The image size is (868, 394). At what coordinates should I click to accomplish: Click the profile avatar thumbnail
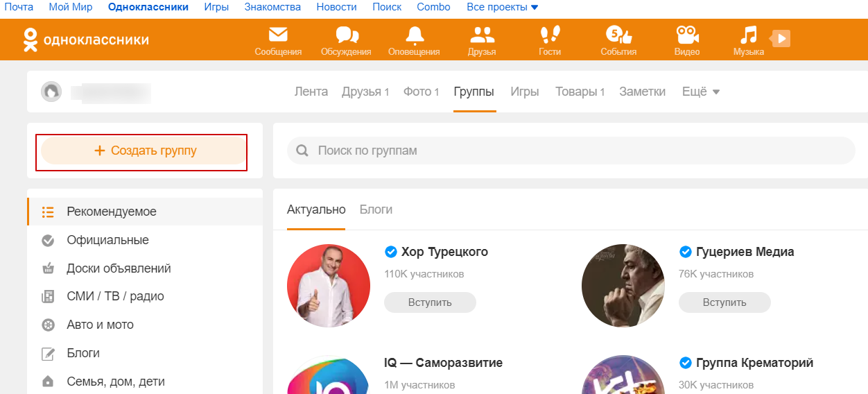51,92
